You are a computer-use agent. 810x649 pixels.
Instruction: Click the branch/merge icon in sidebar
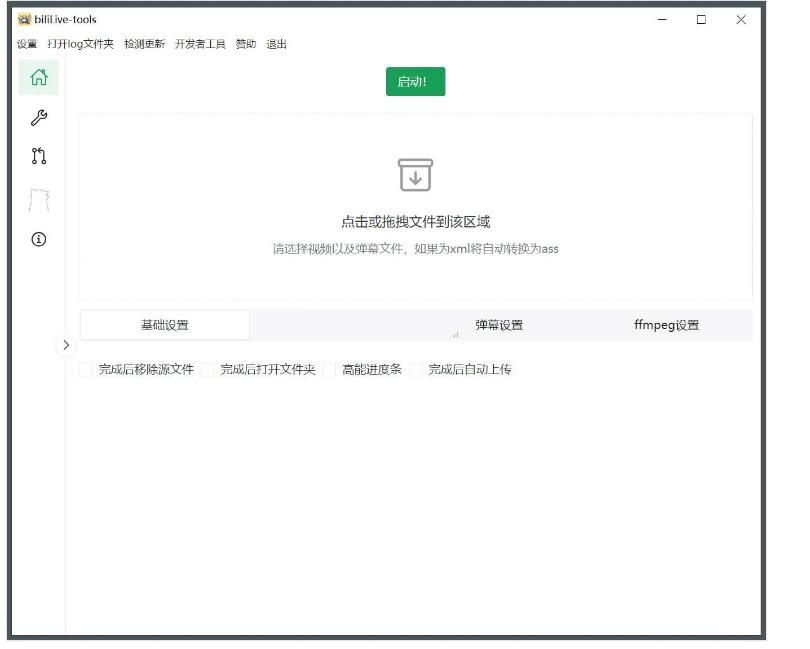pos(39,156)
